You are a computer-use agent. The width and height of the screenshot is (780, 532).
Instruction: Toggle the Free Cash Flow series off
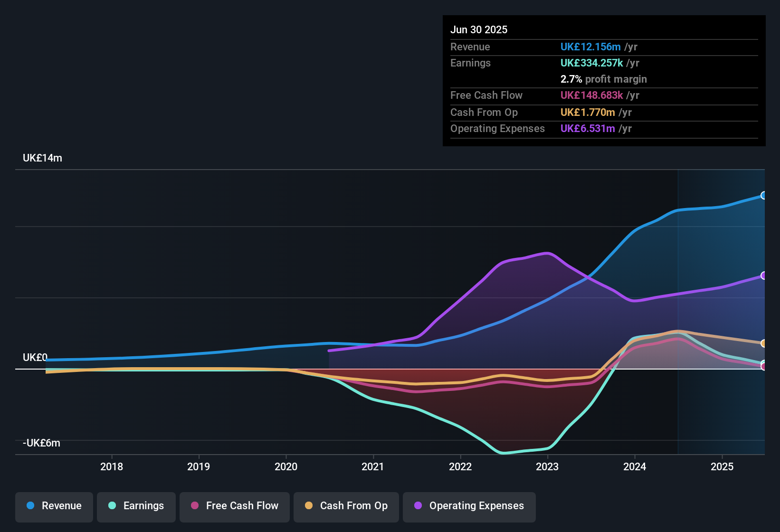point(234,506)
